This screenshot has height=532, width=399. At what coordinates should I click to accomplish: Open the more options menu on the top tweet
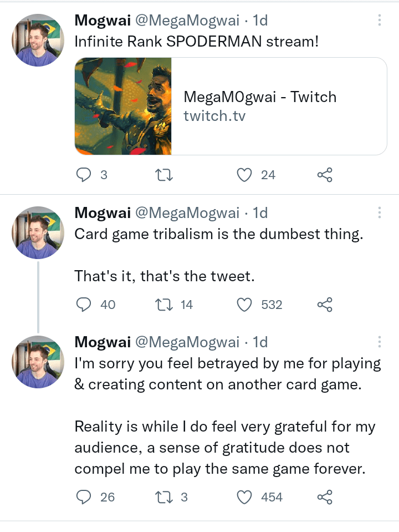point(379,20)
